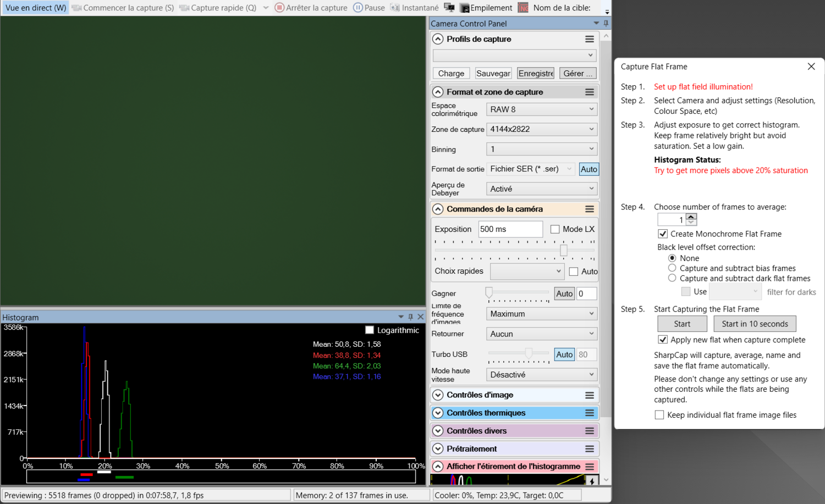
Task: Uncheck Apply new flat when capture complete
Action: point(663,340)
